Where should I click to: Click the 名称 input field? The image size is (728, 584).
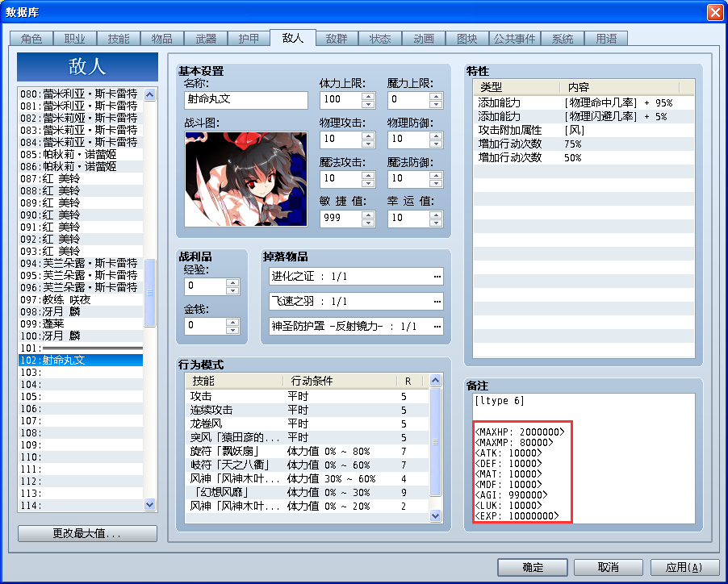click(x=246, y=100)
